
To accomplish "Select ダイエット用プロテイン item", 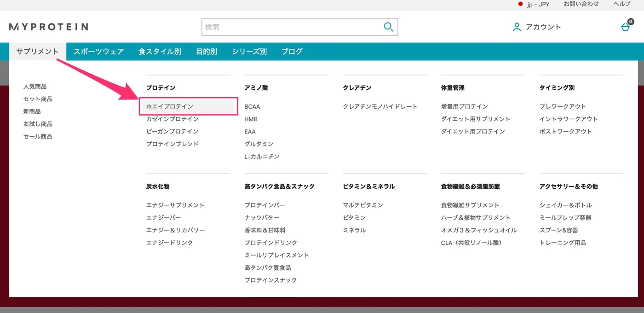I will tap(473, 131).
